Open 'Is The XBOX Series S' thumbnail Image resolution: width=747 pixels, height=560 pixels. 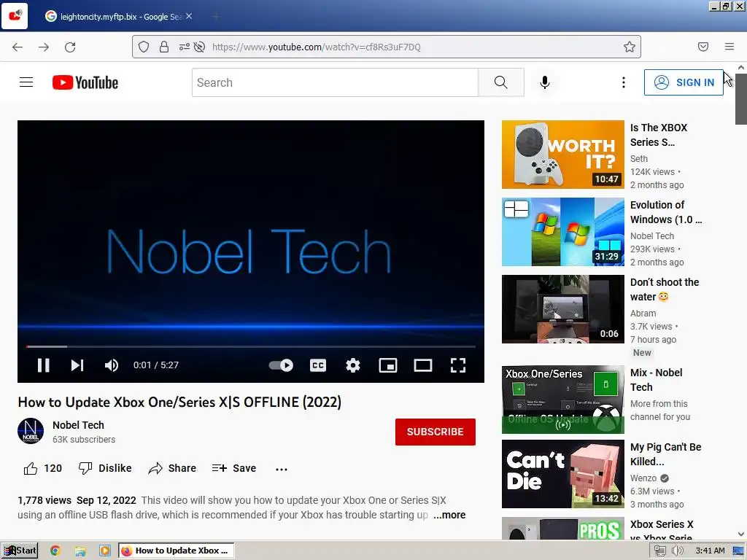point(562,155)
